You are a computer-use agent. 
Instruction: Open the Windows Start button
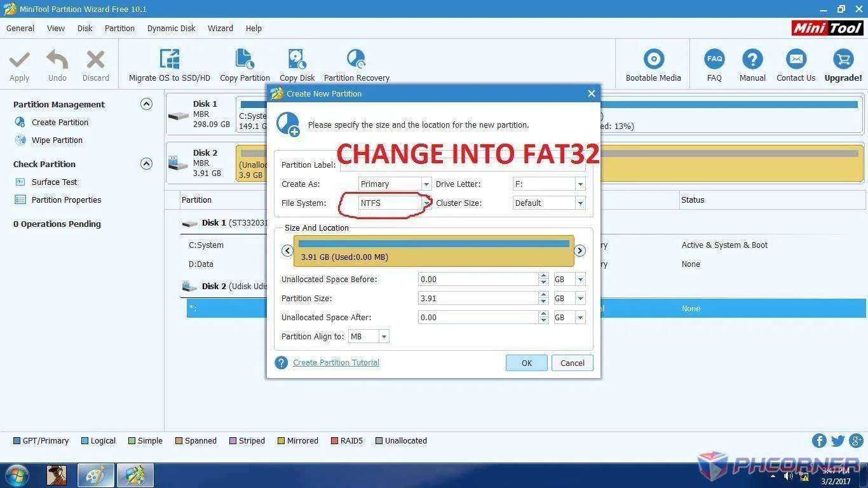tap(17, 475)
